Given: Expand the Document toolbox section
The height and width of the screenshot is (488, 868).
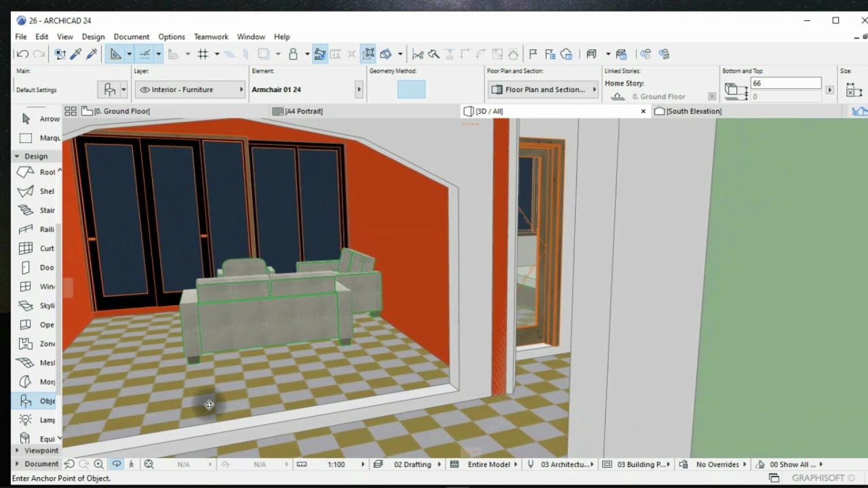Looking at the screenshot, I should pyautogui.click(x=17, y=464).
